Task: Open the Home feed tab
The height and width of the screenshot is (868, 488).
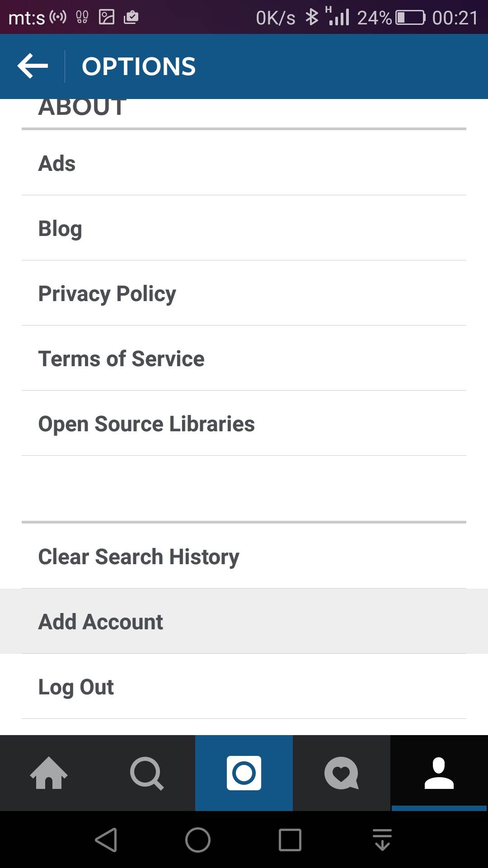Action: coord(49,773)
